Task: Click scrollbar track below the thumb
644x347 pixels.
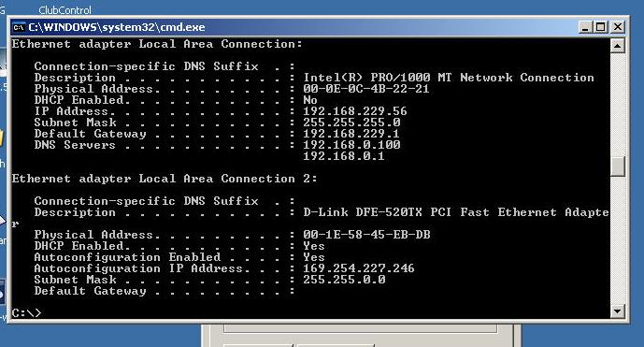Action: pyautogui.click(x=617, y=240)
